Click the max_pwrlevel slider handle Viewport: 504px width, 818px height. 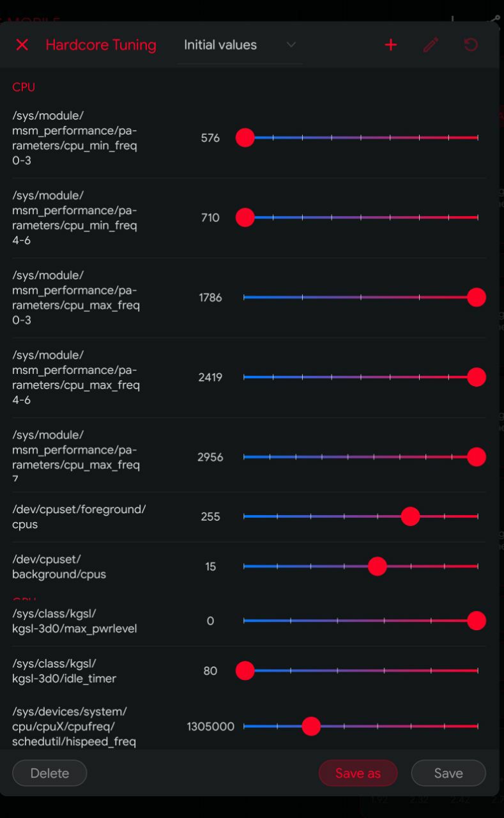(477, 621)
